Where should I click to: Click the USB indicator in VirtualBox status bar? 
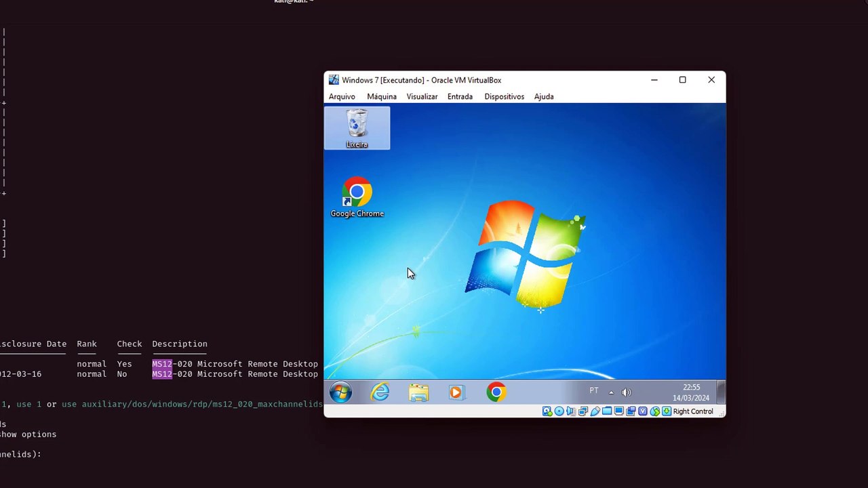coord(595,411)
